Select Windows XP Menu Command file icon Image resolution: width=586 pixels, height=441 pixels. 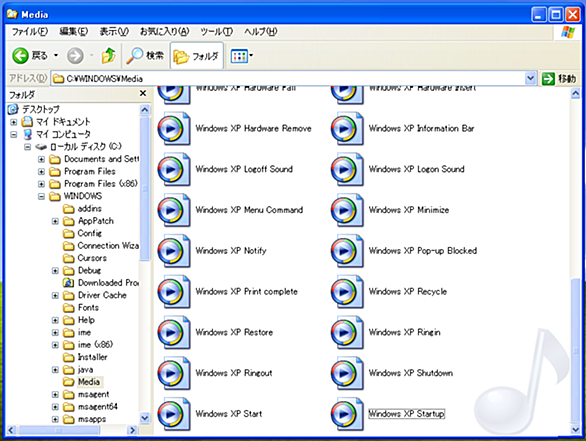click(x=174, y=210)
